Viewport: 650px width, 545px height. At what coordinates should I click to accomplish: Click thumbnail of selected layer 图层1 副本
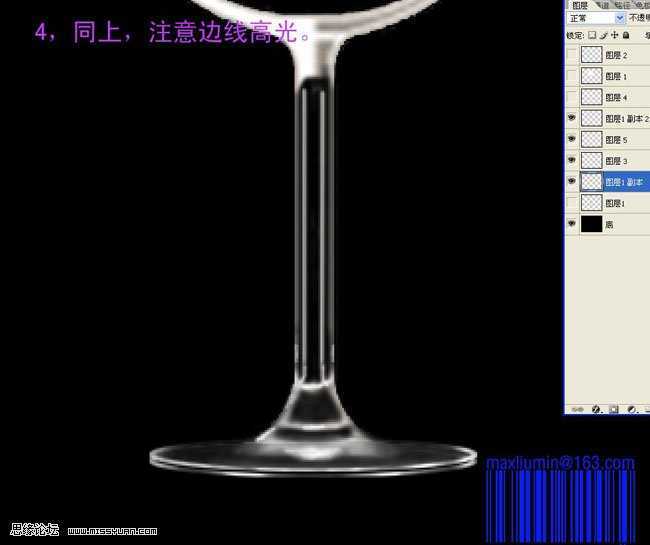[x=592, y=182]
